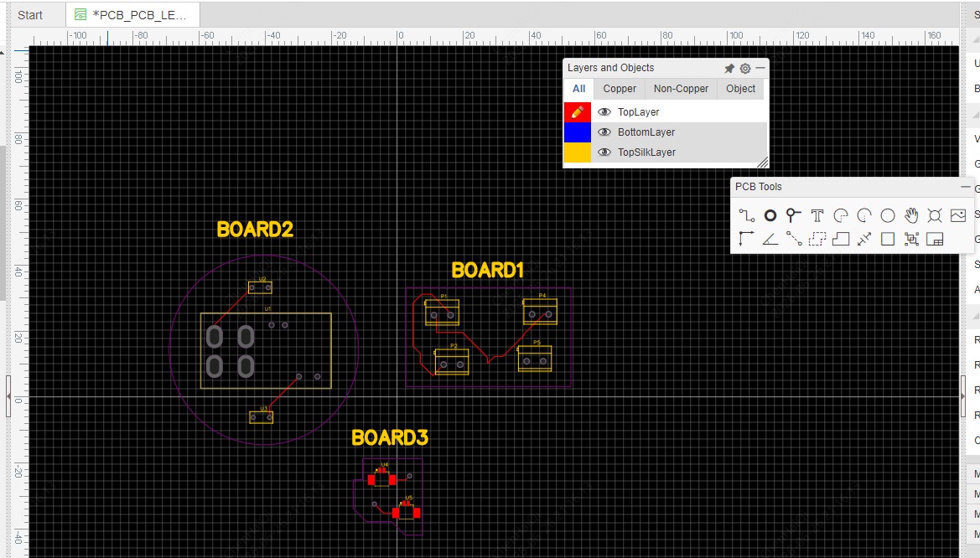Open the Start tab

[30, 15]
